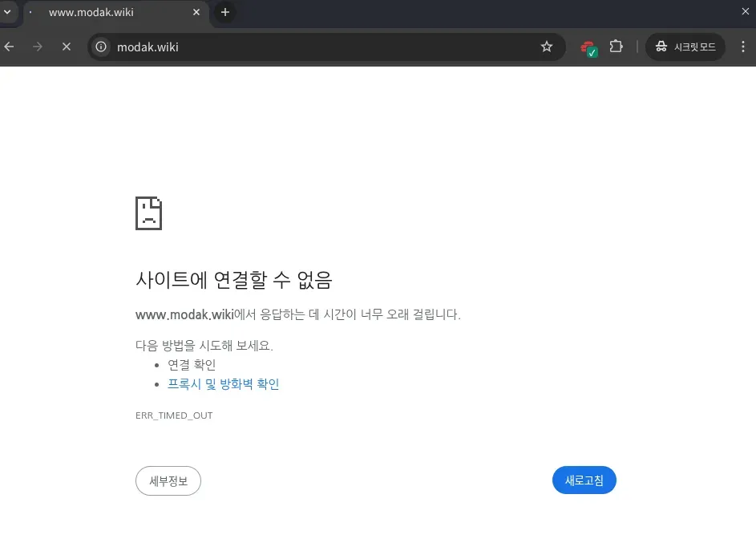Close the browser window
The height and width of the screenshot is (539, 756).
point(745,11)
